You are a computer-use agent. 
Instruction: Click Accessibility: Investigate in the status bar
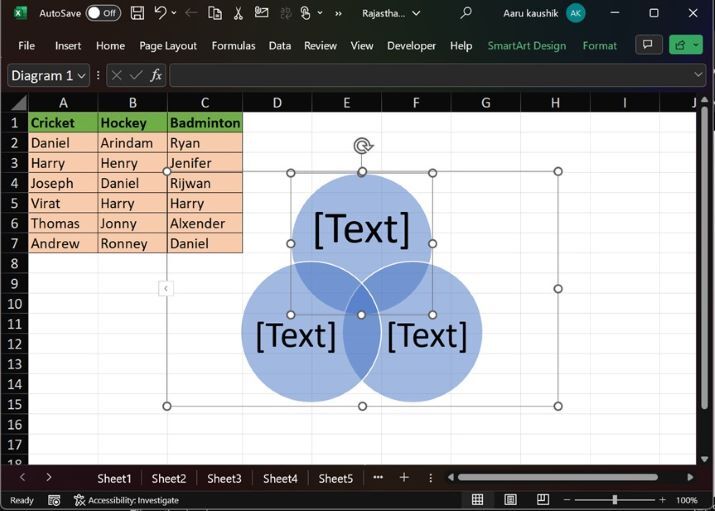pyautogui.click(x=126, y=500)
